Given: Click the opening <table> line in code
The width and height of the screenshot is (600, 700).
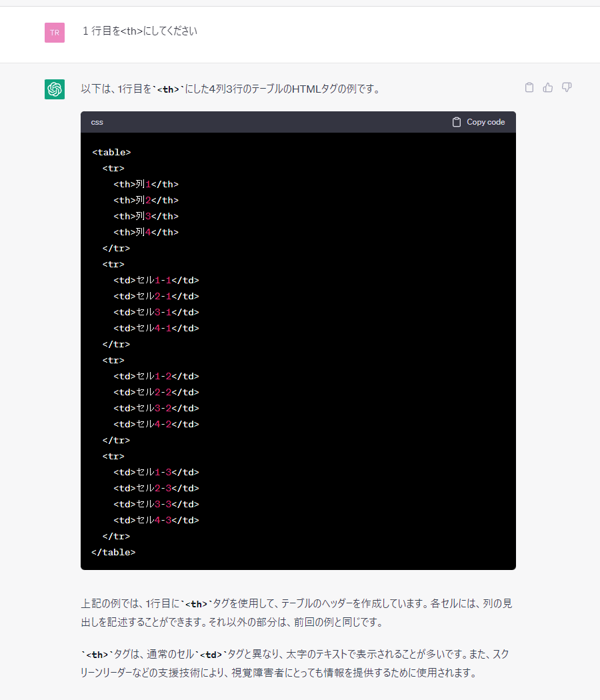Looking at the screenshot, I should 111,152.
